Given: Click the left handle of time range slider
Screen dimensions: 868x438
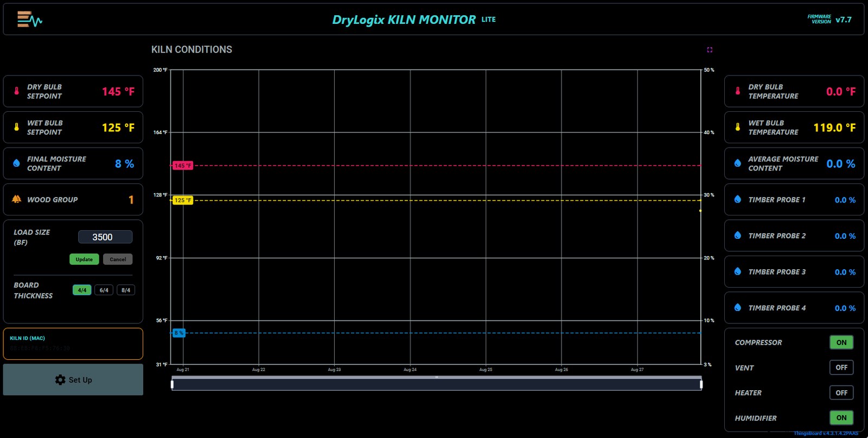Looking at the screenshot, I should (x=172, y=384).
